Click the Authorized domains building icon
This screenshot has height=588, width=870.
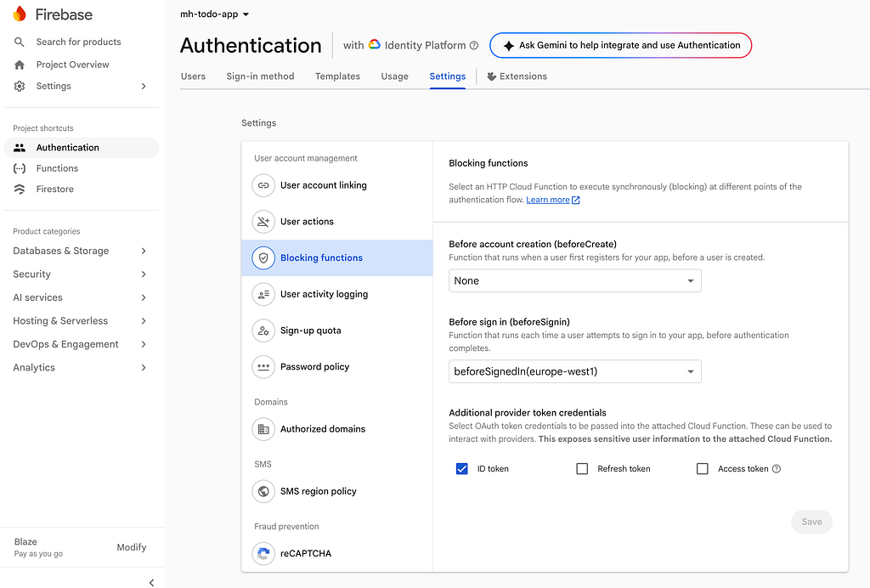[263, 429]
